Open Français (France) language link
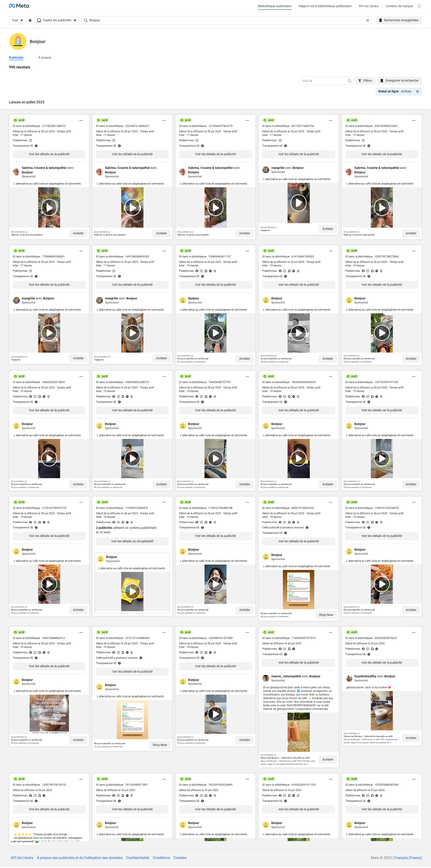 (408, 858)
